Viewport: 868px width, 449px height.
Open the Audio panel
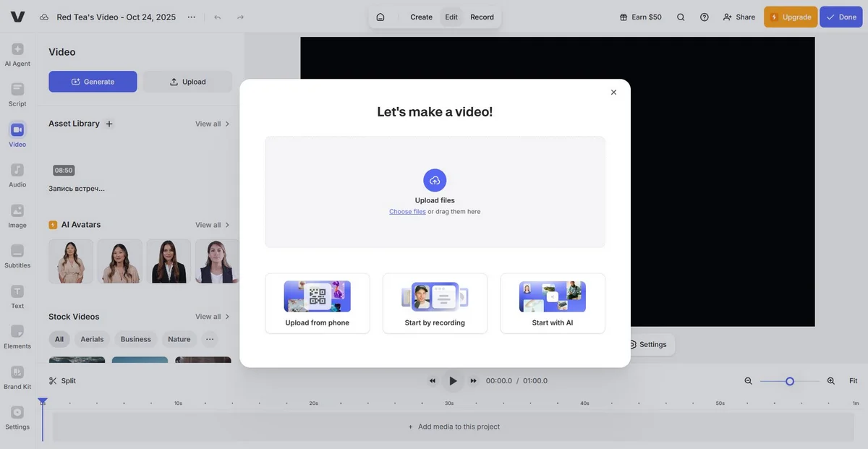pyautogui.click(x=17, y=176)
